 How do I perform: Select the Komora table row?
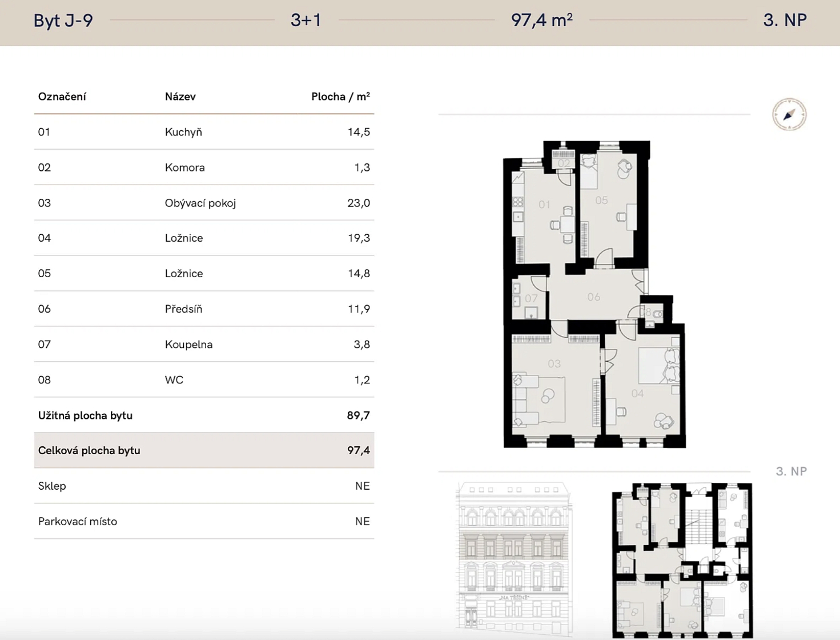pos(204,167)
